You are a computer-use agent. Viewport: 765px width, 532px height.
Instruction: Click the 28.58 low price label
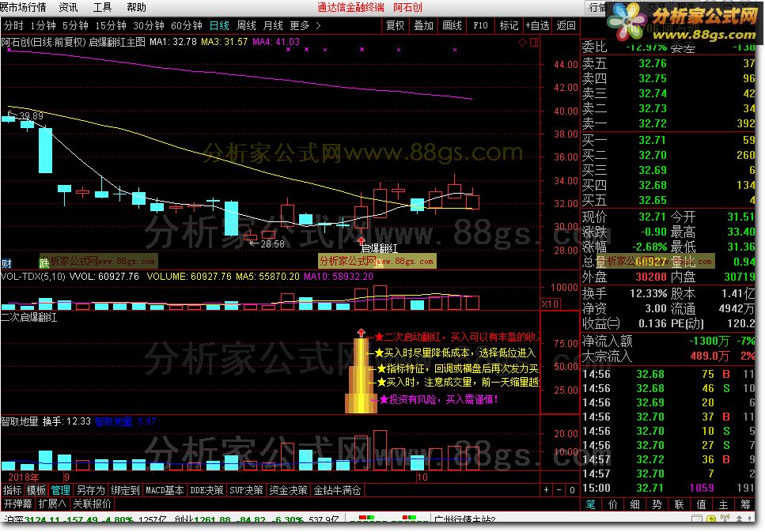click(x=272, y=243)
